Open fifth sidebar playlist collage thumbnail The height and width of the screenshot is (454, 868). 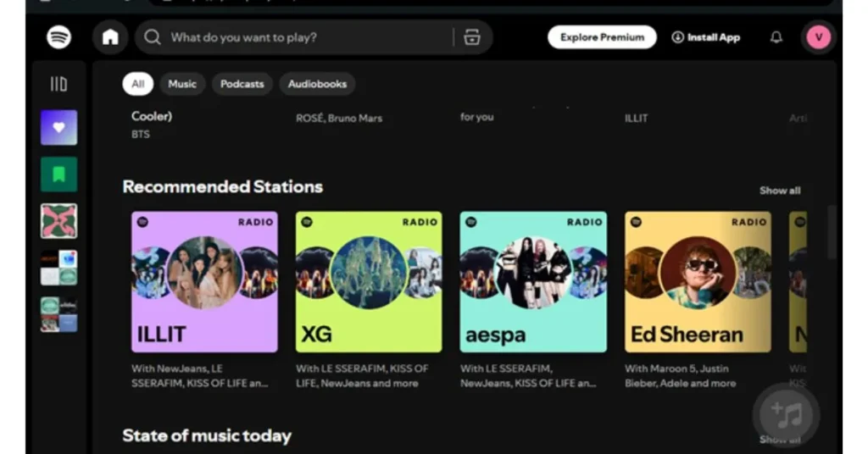58,314
